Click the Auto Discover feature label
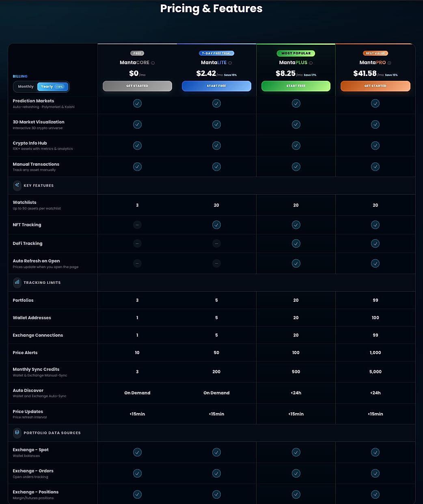Screen dimensions: 423x504 point(28,390)
